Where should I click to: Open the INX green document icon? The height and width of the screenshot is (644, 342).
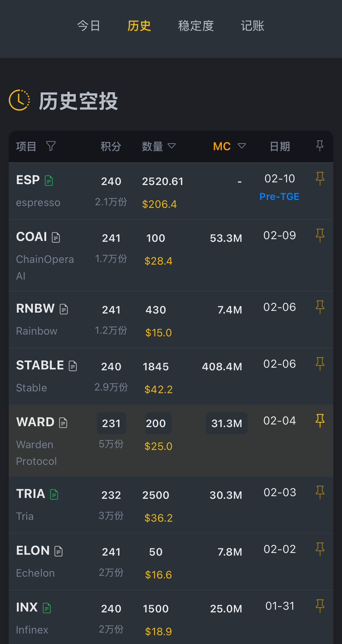tap(47, 608)
